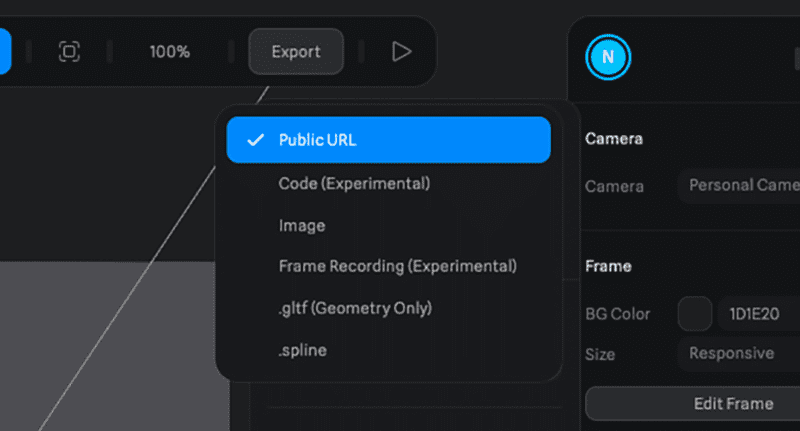Image resolution: width=800 pixels, height=431 pixels.
Task: Choose .spline file export option
Action: 302,350
